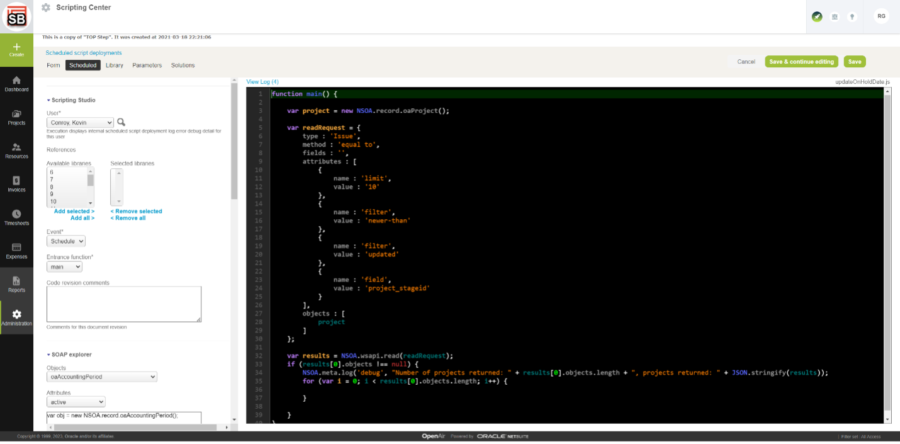Open the Objects dropdown oaAccountingPeriod
The width and height of the screenshot is (900, 444).
(x=102, y=377)
